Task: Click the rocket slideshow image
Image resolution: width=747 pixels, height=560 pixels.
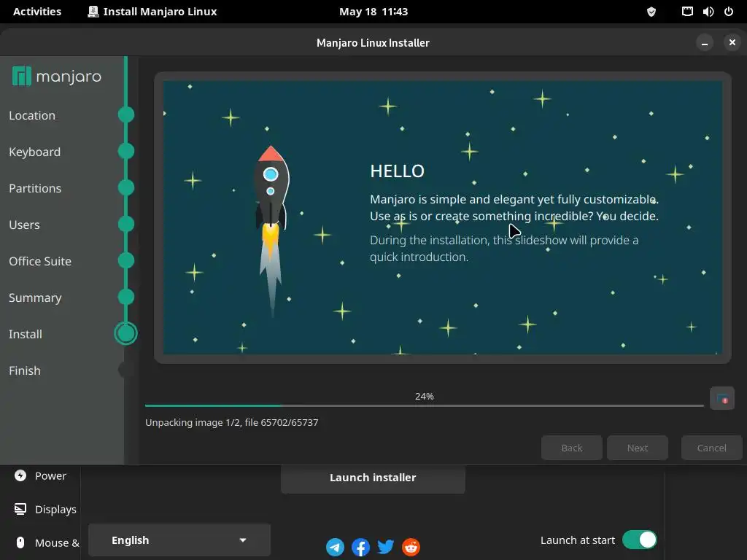Action: point(271,231)
